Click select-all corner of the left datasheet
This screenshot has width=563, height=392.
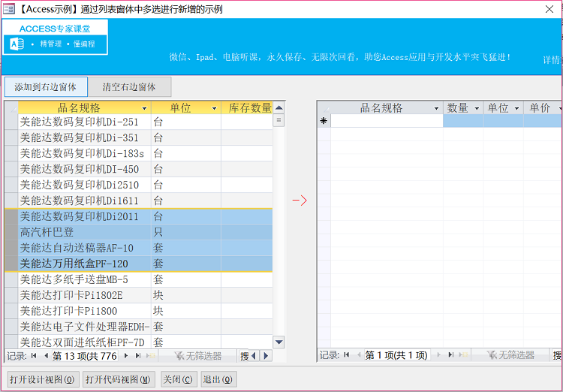point(11,107)
